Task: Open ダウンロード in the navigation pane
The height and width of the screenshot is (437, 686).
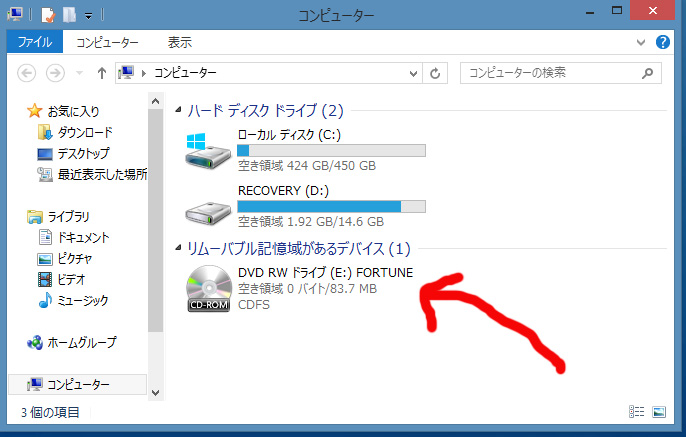Action: [85, 132]
